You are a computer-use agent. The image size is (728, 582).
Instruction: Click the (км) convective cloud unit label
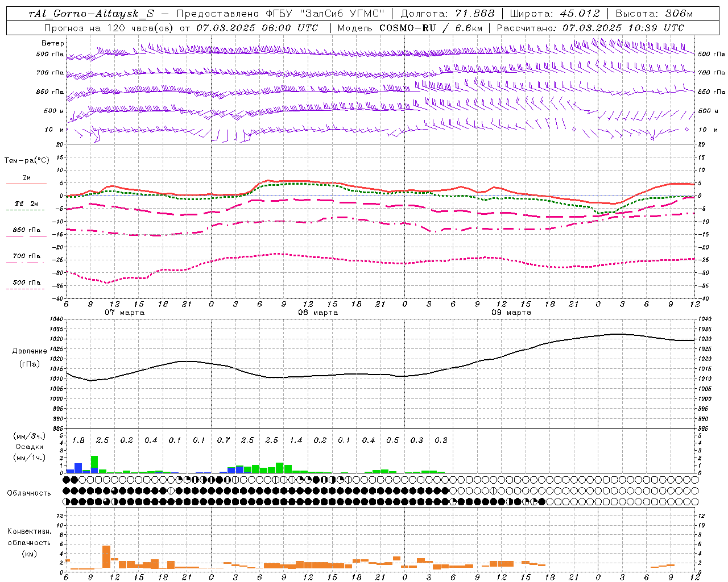tap(29, 554)
